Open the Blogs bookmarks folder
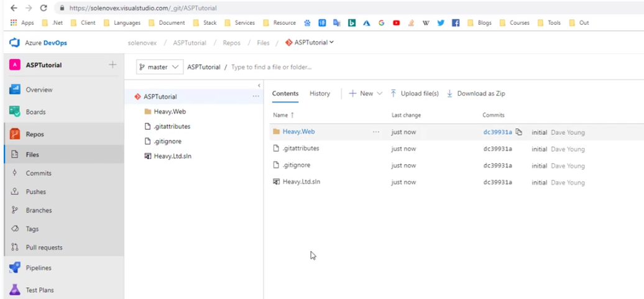The height and width of the screenshot is (299, 644). (x=479, y=23)
